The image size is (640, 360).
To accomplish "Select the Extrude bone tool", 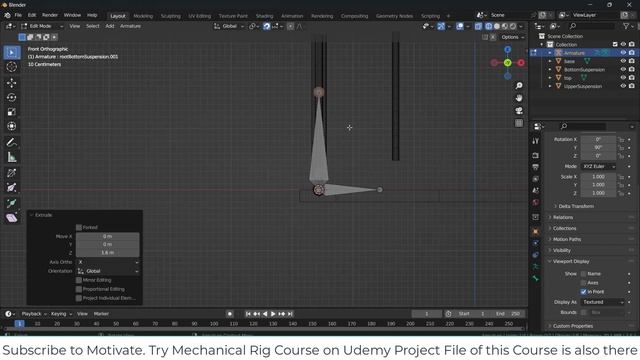I will pyautogui.click(x=11, y=203).
